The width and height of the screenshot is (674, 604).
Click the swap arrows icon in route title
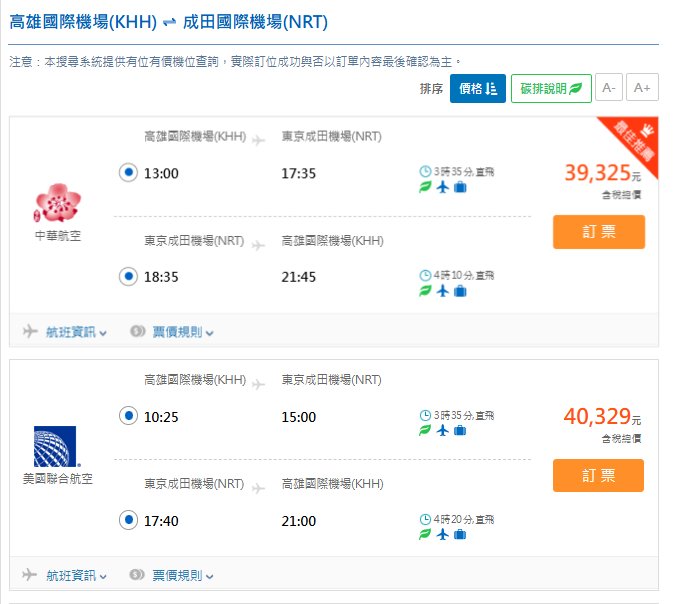tap(168, 21)
